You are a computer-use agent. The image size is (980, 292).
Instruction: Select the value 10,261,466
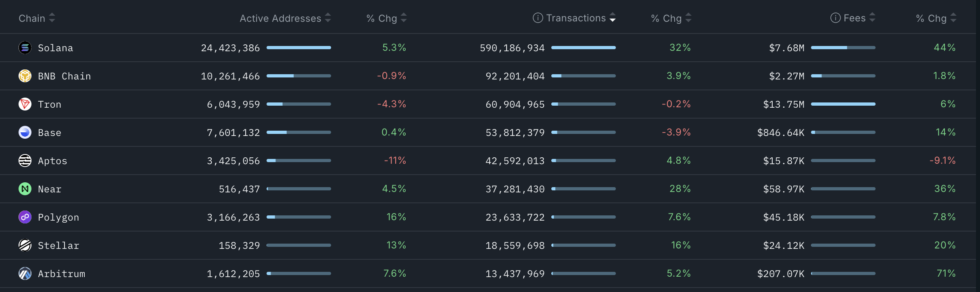(230, 76)
